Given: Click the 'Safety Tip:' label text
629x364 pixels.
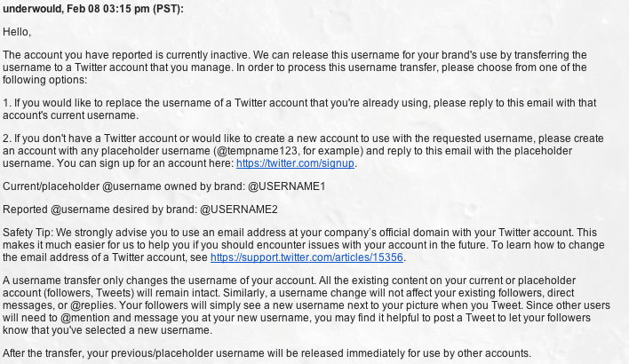Looking at the screenshot, I should (28, 233).
